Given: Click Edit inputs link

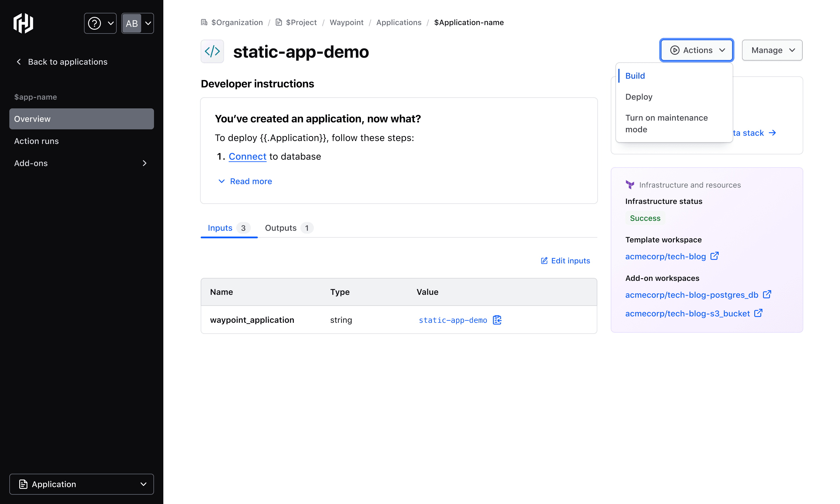Looking at the screenshot, I should coord(565,260).
